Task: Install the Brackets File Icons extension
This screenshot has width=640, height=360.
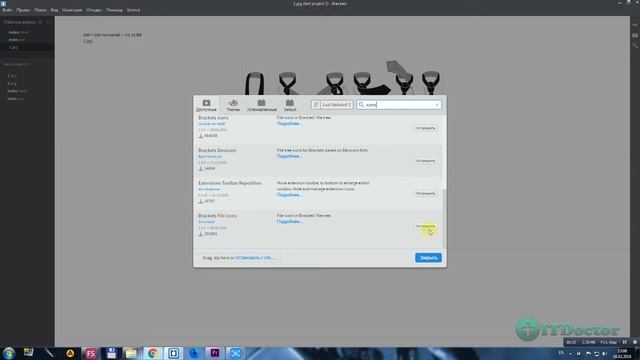Action: point(425,226)
